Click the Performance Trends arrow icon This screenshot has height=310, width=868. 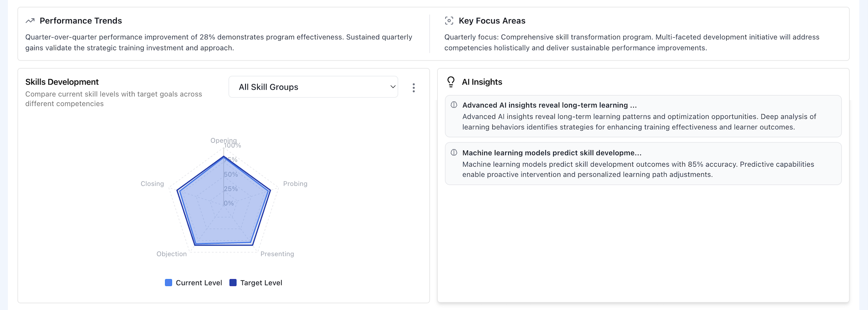(x=30, y=21)
